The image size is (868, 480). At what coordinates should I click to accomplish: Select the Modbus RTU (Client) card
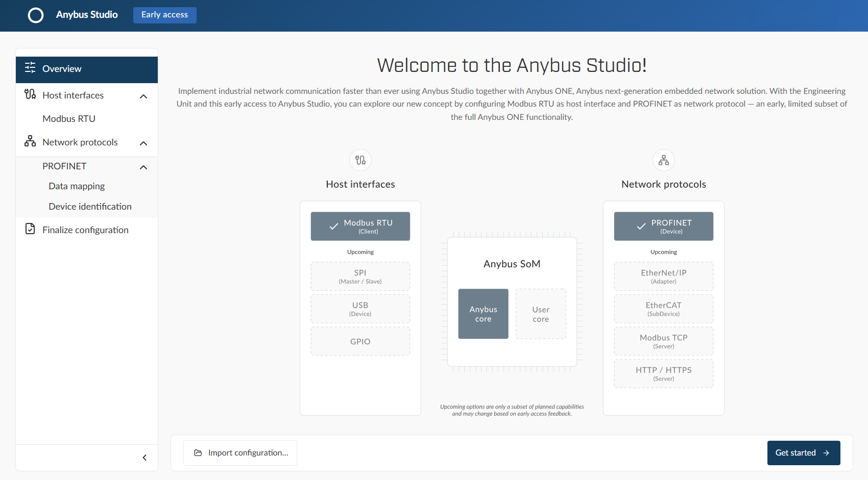click(x=360, y=226)
